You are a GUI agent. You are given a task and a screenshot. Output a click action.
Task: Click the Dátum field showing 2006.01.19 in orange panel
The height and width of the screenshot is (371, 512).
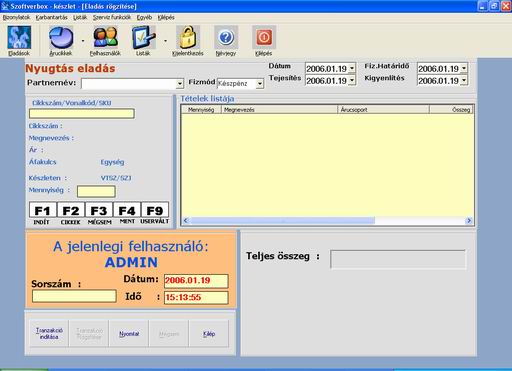pyautogui.click(x=196, y=281)
